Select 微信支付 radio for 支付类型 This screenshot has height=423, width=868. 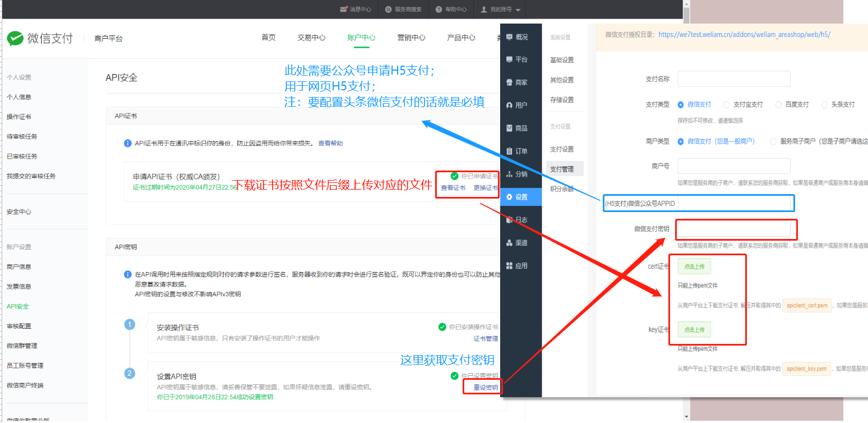pyautogui.click(x=681, y=104)
